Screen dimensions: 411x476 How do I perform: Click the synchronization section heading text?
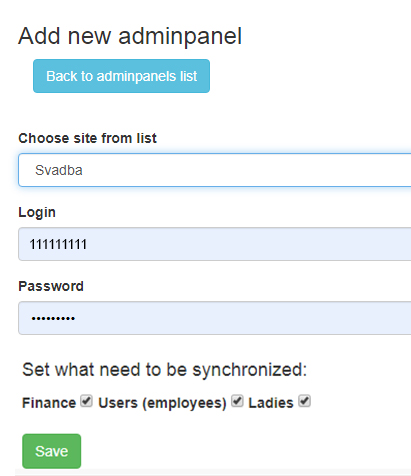click(x=164, y=370)
